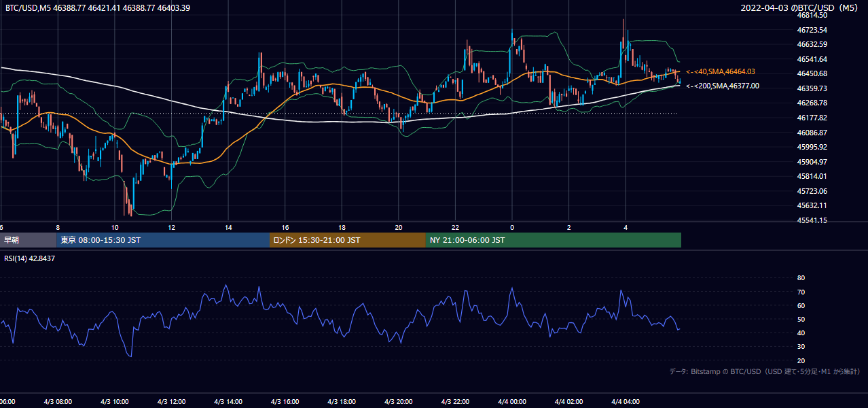Click the 4/3 16:00 time label
Screen dimensions: 868x408
click(x=285, y=402)
